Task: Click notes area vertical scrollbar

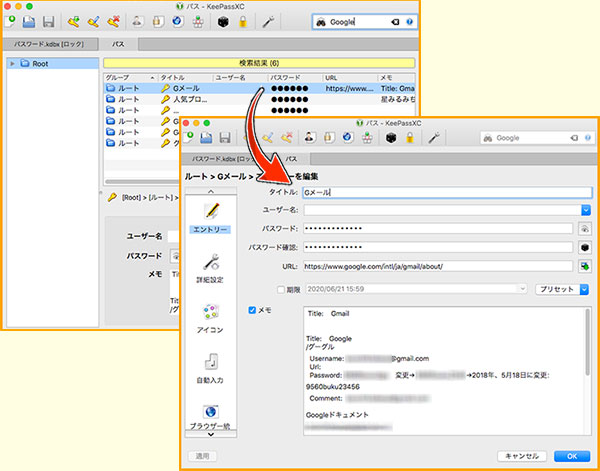Action: (588, 342)
